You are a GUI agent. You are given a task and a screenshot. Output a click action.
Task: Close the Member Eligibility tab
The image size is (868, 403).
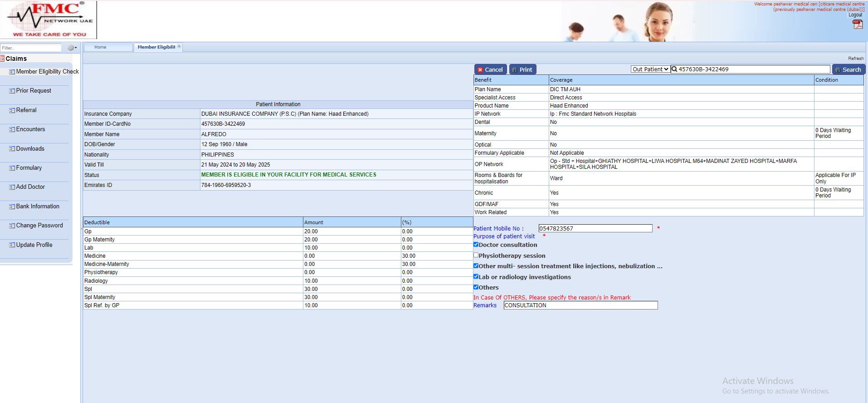coord(179,47)
